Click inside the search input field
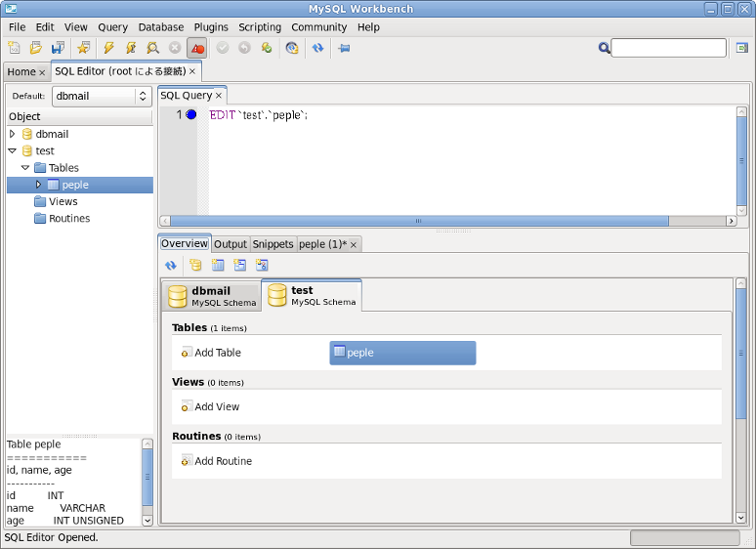This screenshot has width=756, height=549. [668, 48]
